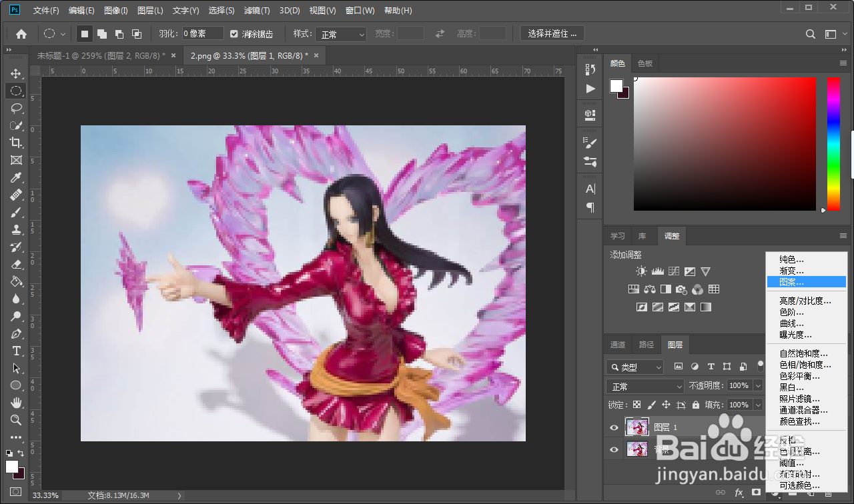Select the Brush tool
This screenshot has height=504, width=854.
point(15,212)
